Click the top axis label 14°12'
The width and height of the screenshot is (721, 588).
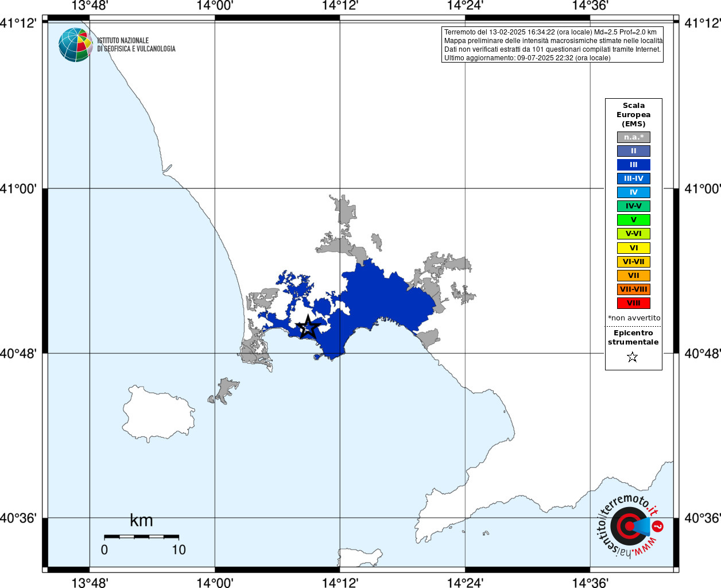pos(340,6)
